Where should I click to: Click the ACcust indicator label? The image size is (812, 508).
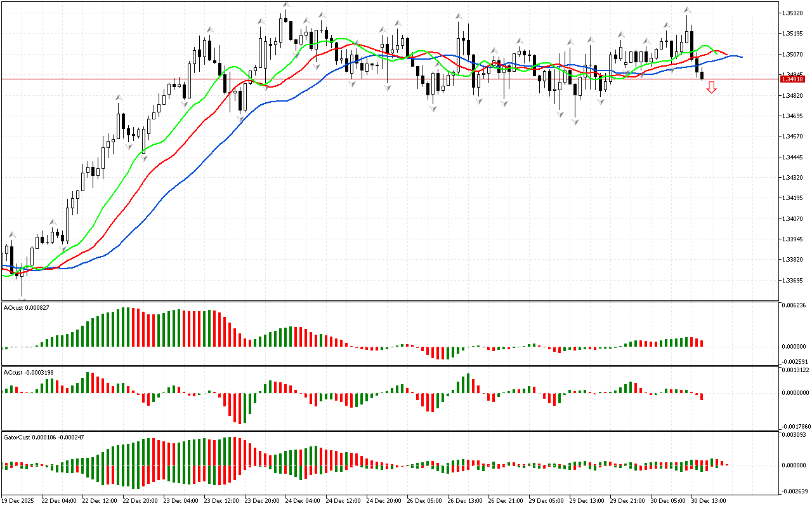coord(27,371)
